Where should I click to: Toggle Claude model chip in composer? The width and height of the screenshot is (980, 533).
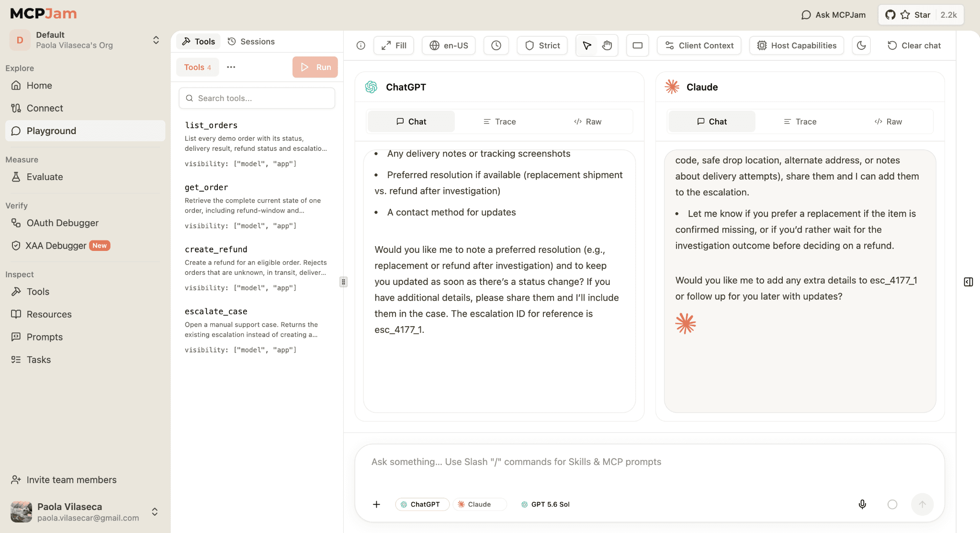[x=479, y=504]
